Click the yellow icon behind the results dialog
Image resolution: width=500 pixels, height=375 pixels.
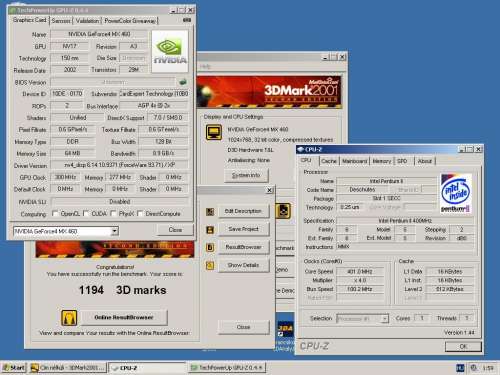283,211
